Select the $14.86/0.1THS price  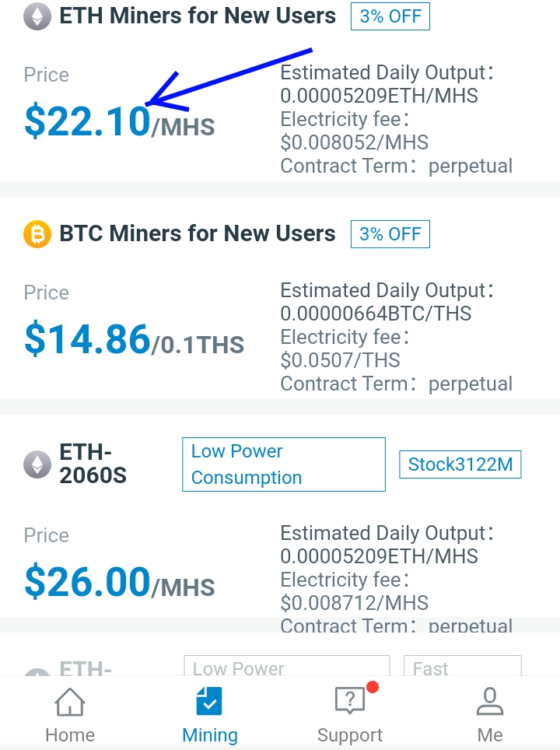point(134,341)
